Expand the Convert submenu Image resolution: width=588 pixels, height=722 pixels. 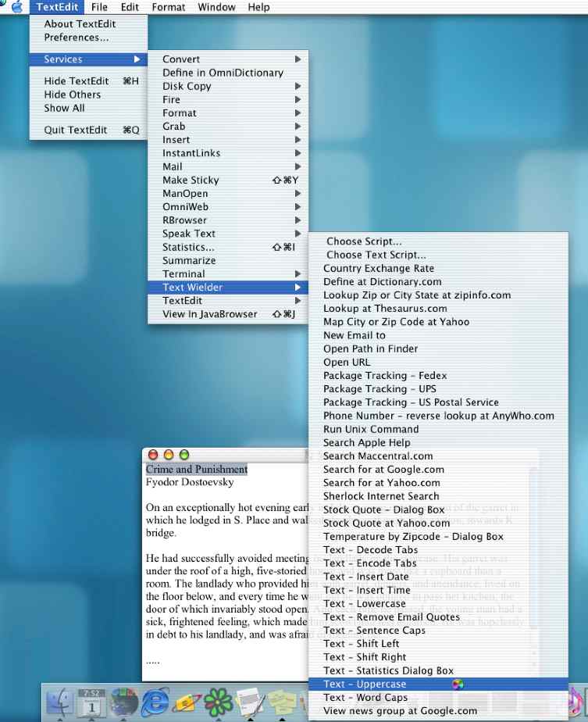pyautogui.click(x=228, y=59)
